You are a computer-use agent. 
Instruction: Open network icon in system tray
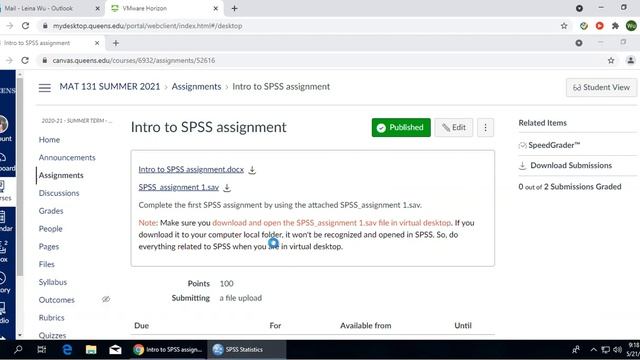tap(606, 350)
